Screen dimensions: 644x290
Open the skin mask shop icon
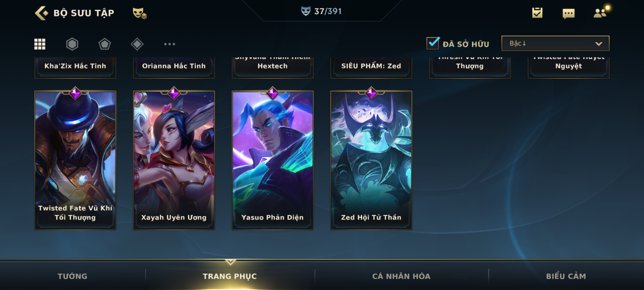tap(139, 13)
